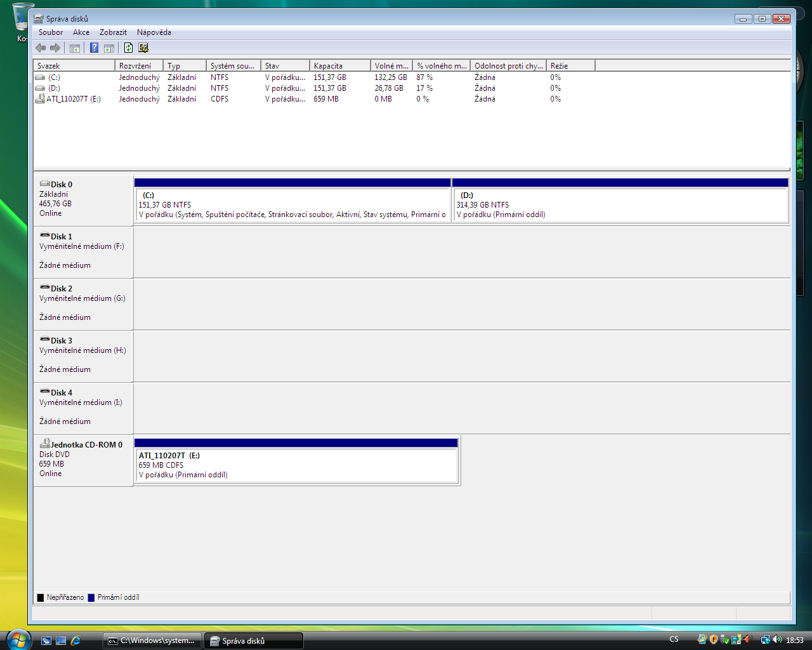812x650 pixels.
Task: Click the CS language indicator in the taskbar
Action: tap(674, 640)
